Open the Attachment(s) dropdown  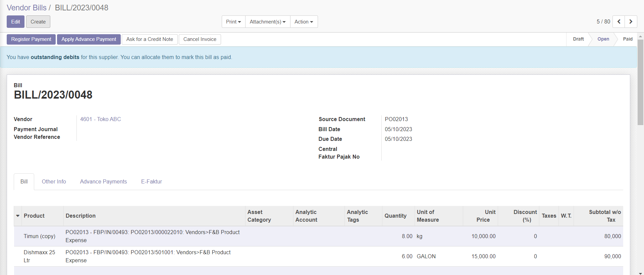pyautogui.click(x=268, y=21)
